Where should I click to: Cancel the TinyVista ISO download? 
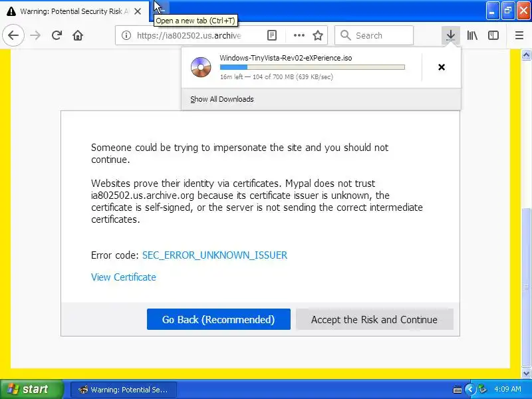point(442,67)
